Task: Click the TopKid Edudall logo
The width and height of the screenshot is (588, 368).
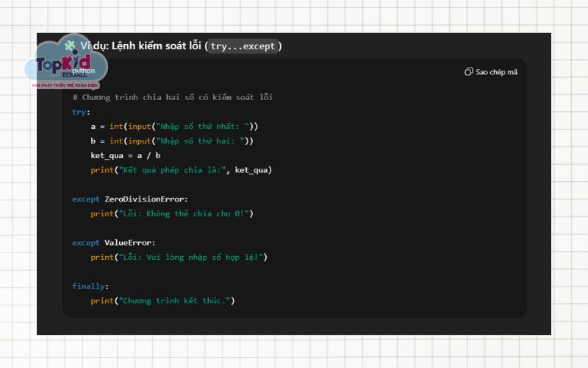Action: click(66, 68)
